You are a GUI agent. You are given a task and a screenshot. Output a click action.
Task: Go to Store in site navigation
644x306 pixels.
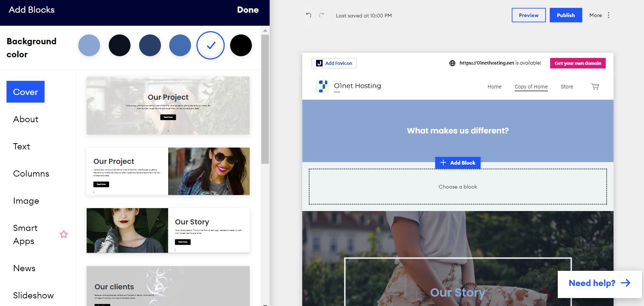(x=567, y=87)
